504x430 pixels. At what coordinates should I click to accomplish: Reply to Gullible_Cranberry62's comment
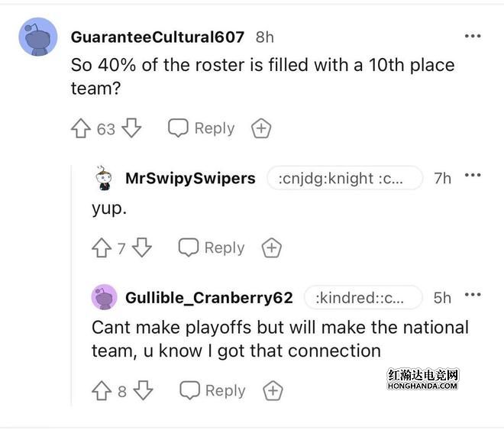click(x=212, y=390)
